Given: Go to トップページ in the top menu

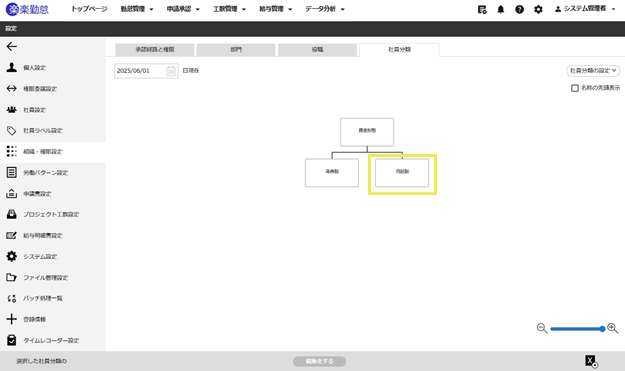Looking at the screenshot, I should pyautogui.click(x=89, y=9).
